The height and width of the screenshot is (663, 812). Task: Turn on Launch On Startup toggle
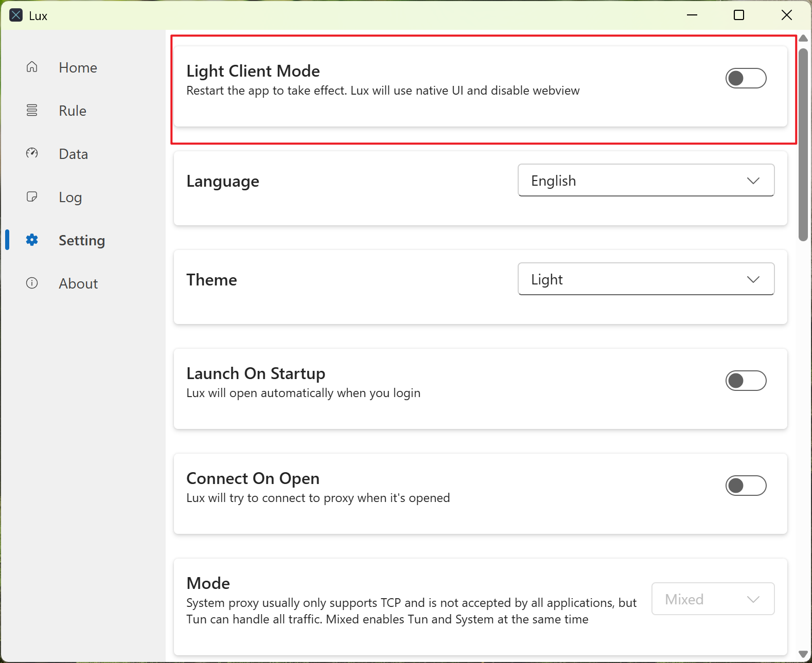(x=746, y=381)
